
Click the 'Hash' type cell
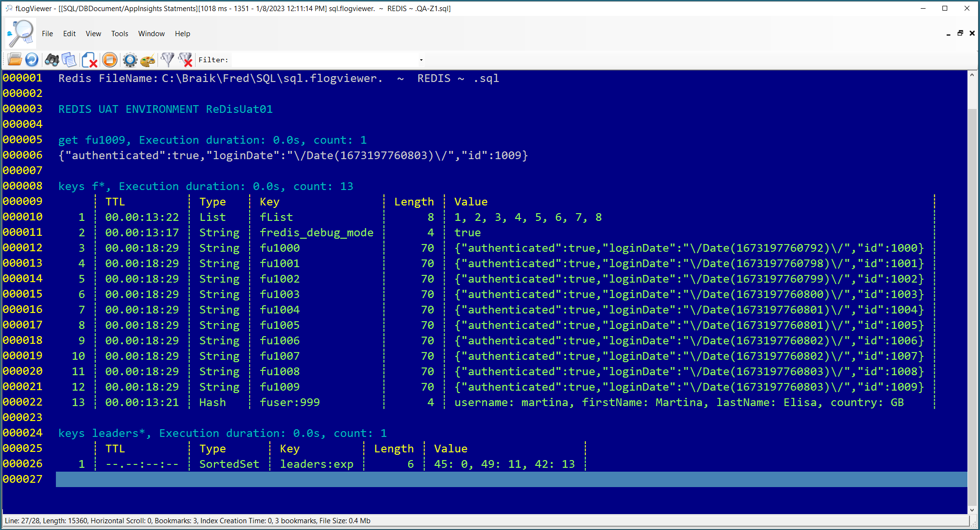(x=212, y=402)
